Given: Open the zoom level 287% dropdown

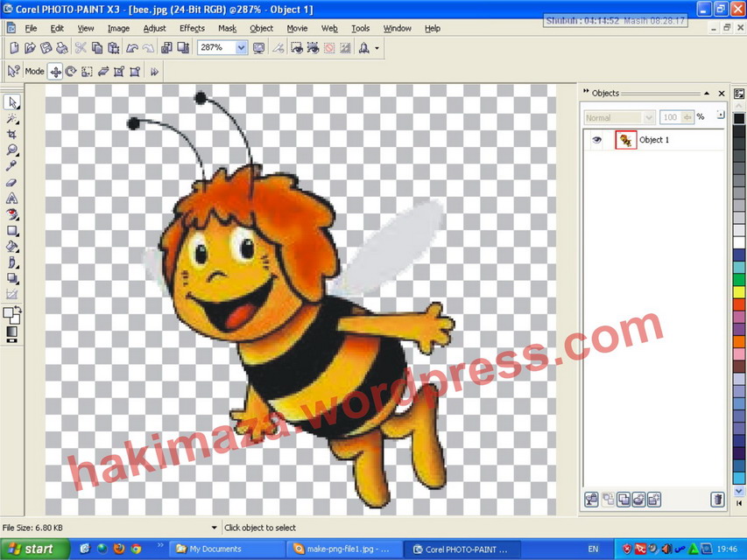Looking at the screenshot, I should coord(241,47).
